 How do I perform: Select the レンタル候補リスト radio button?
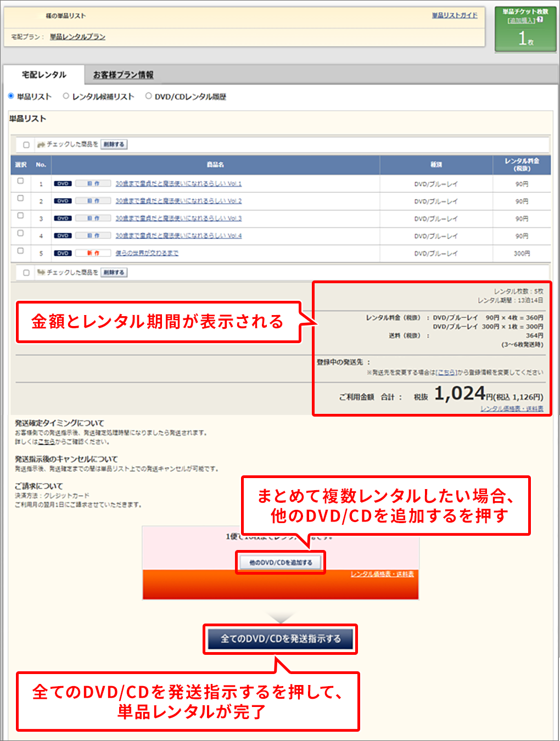66,96
